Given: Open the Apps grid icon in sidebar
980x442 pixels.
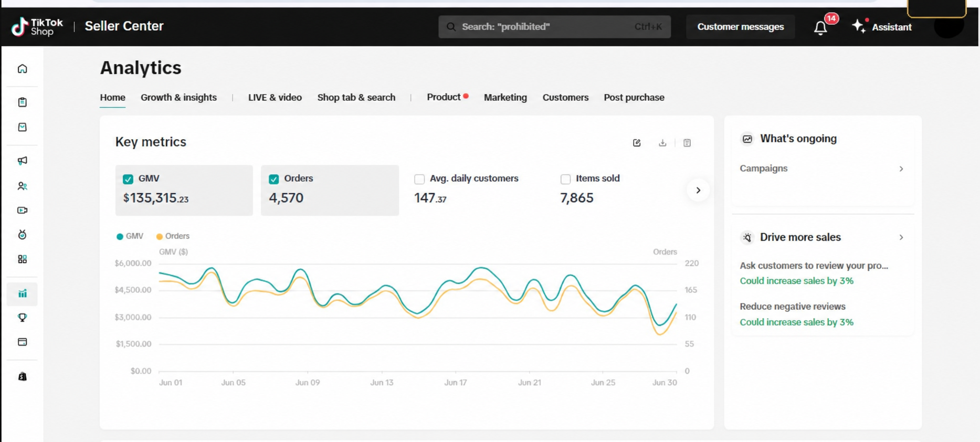Looking at the screenshot, I should [x=22, y=259].
